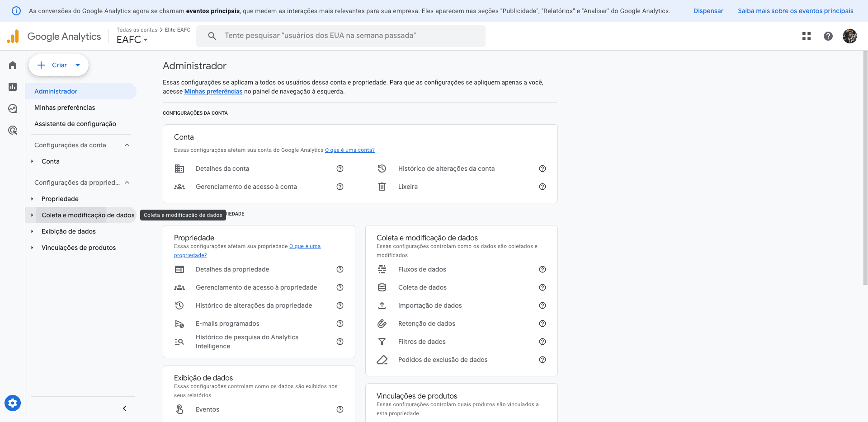Click the Todas as contas breadcrumb
The height and width of the screenshot is (422, 868).
137,30
